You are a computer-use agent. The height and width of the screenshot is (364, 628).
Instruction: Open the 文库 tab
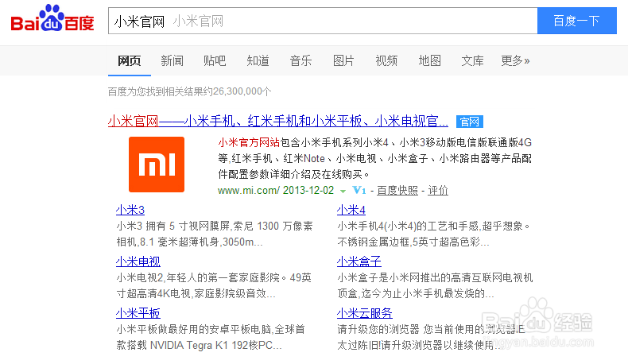tap(473, 61)
